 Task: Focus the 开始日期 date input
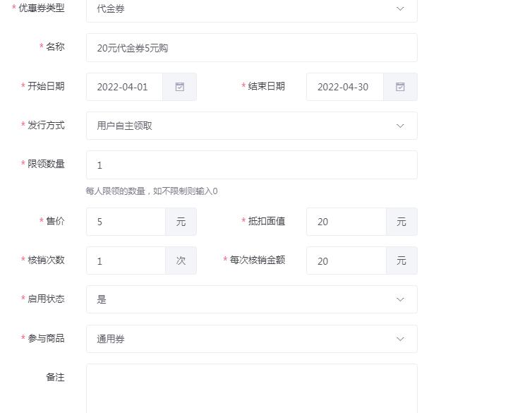click(125, 87)
